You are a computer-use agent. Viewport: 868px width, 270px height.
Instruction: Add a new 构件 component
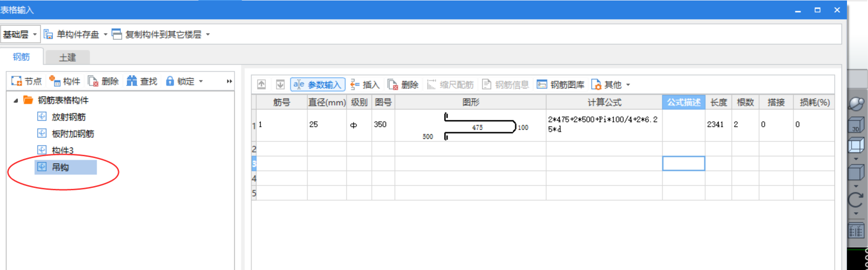pos(65,81)
